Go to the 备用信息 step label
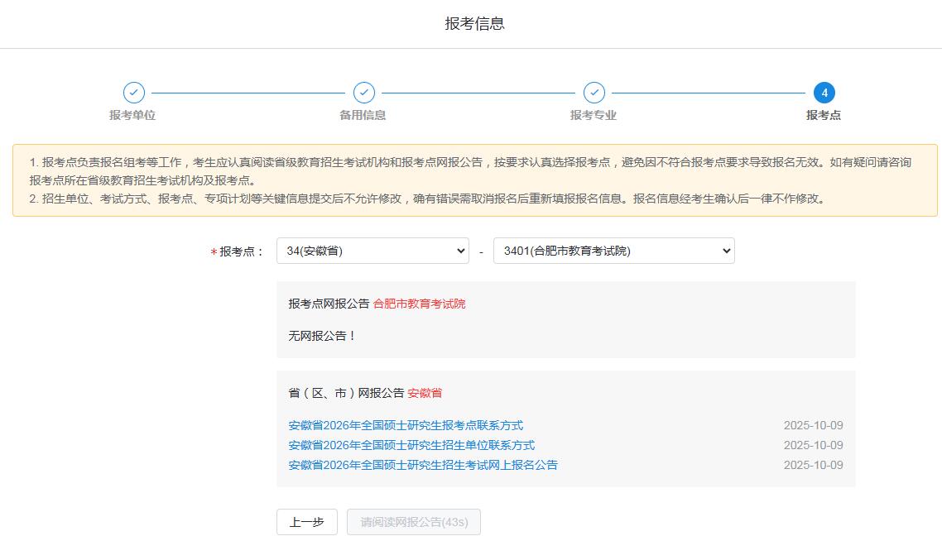Screen dimensions: 942x560 click(363, 115)
